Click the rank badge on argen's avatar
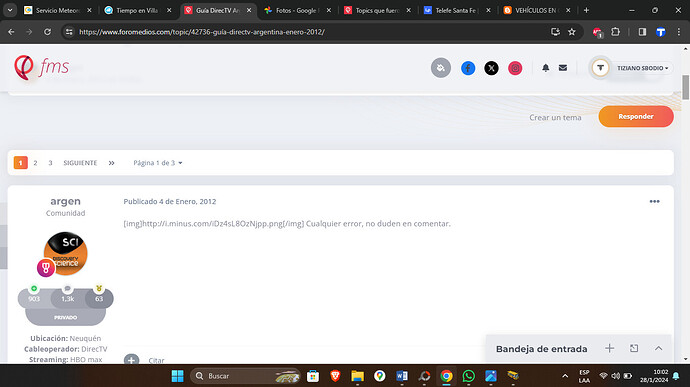 pyautogui.click(x=45, y=268)
